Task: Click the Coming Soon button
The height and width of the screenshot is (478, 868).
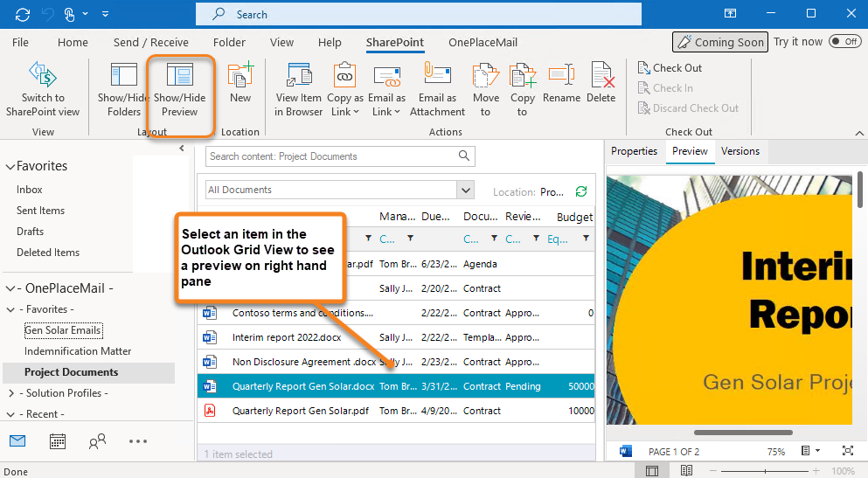Action: point(720,42)
